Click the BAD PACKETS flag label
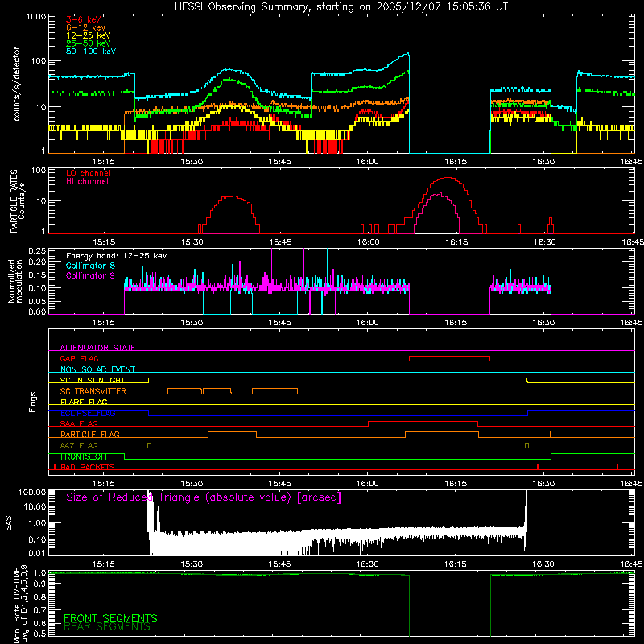This screenshot has height=644, width=644. (x=88, y=467)
